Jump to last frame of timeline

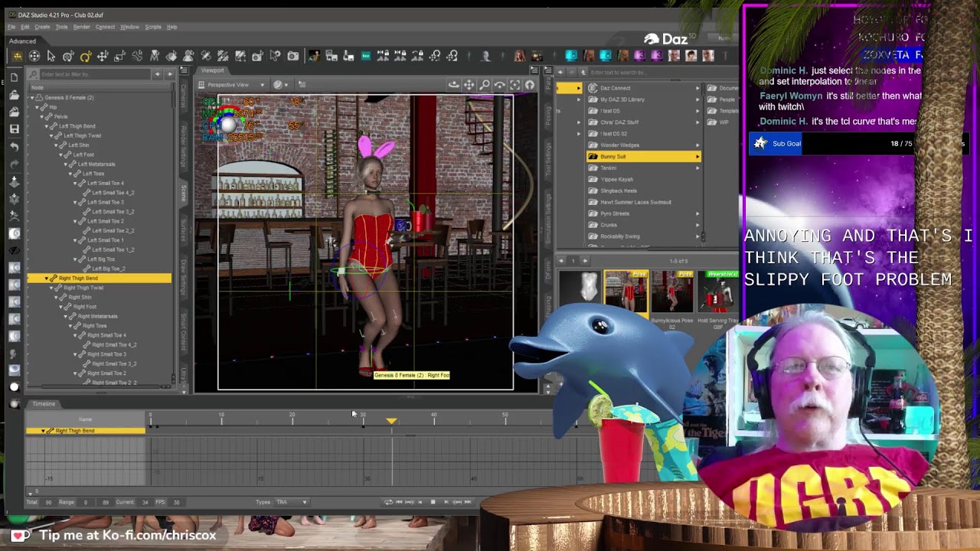[x=467, y=502]
